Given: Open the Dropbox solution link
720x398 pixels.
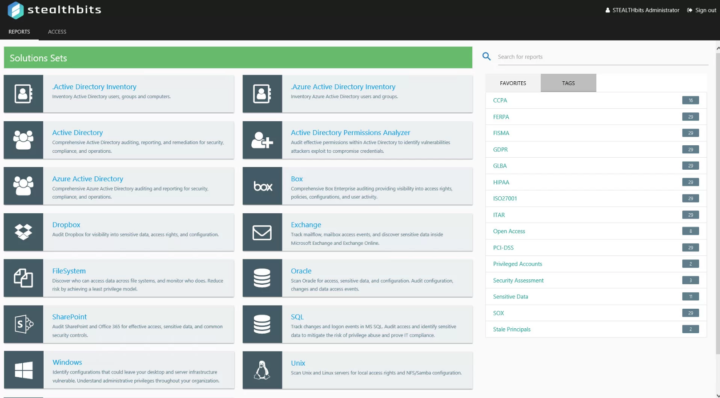Looking at the screenshot, I should 66,224.
